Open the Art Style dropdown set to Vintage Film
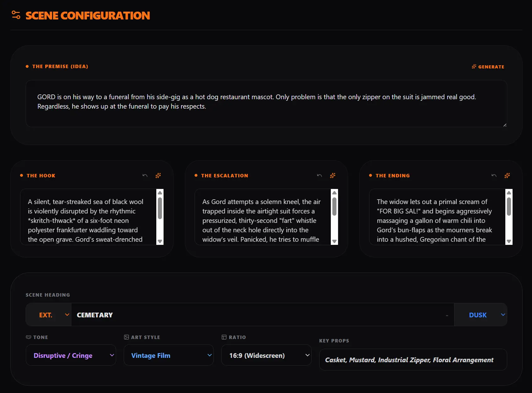The width and height of the screenshot is (532, 393). tap(169, 355)
